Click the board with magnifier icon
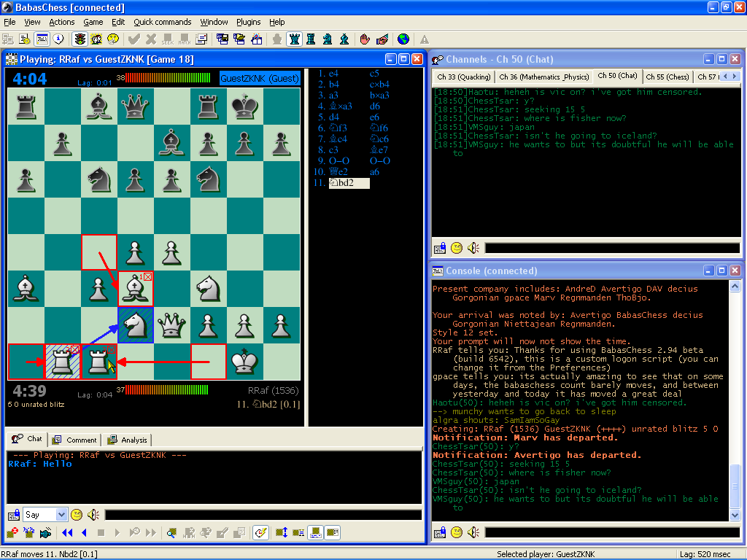The height and width of the screenshot is (560, 747). pos(171,532)
